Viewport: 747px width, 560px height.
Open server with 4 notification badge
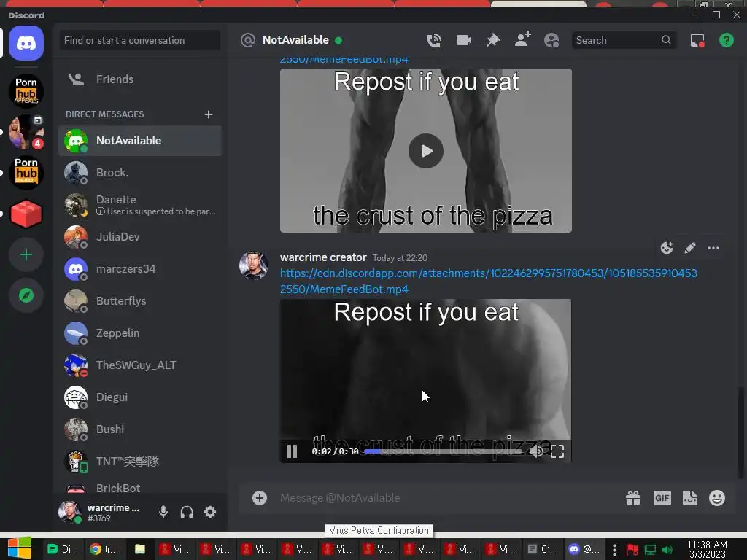[26, 132]
